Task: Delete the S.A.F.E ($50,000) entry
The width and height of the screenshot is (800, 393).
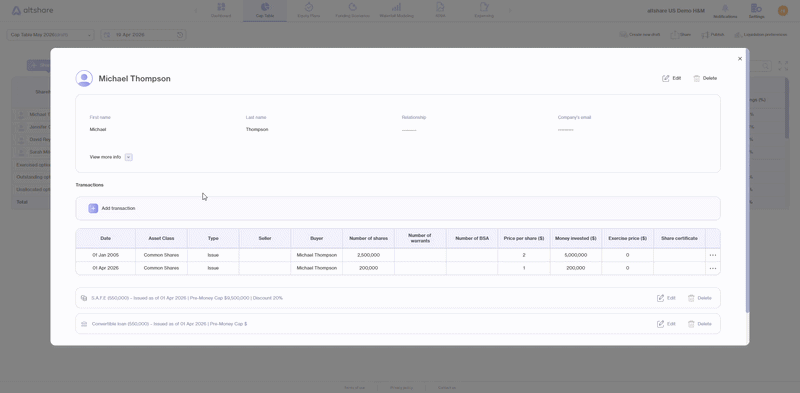Action: tap(699, 298)
